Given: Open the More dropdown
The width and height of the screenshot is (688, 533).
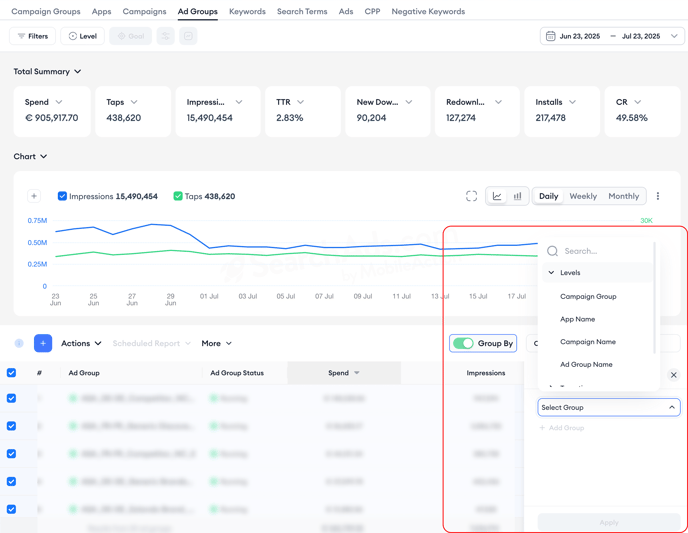Looking at the screenshot, I should (x=216, y=343).
